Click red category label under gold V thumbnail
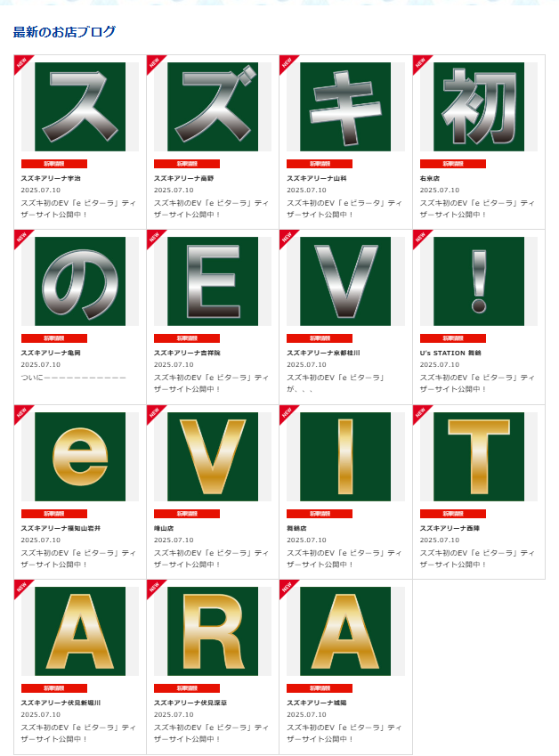The height and width of the screenshot is (756, 559). tap(187, 514)
